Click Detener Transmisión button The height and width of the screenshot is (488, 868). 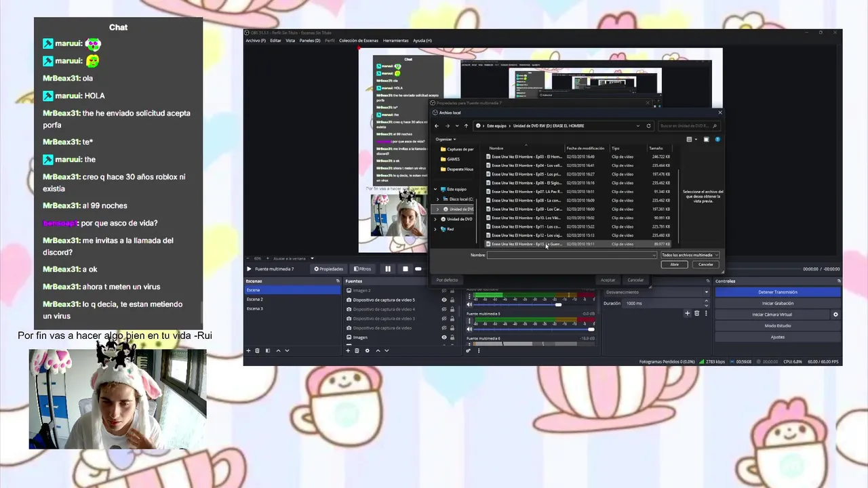click(x=778, y=292)
